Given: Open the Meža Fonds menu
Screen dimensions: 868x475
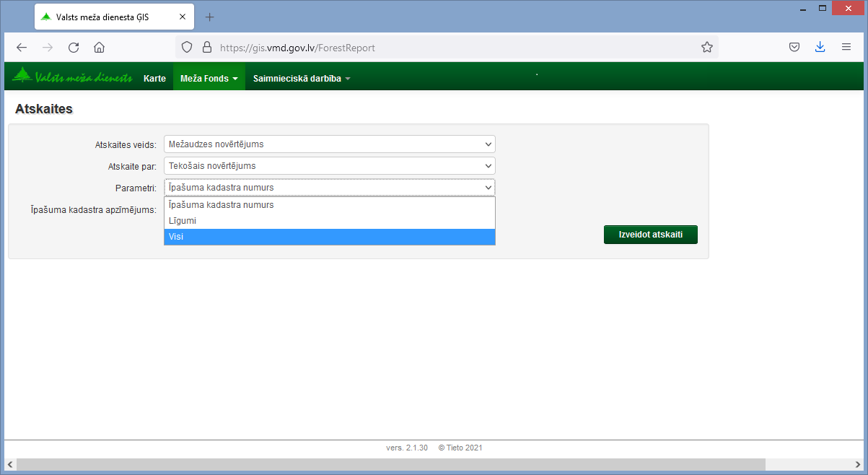Looking at the screenshot, I should (209, 78).
